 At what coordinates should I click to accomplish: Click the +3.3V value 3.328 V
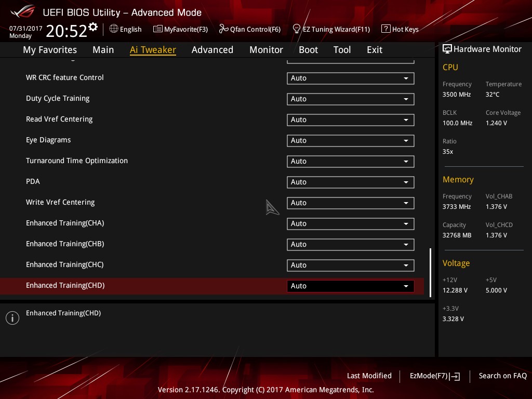tap(453, 319)
